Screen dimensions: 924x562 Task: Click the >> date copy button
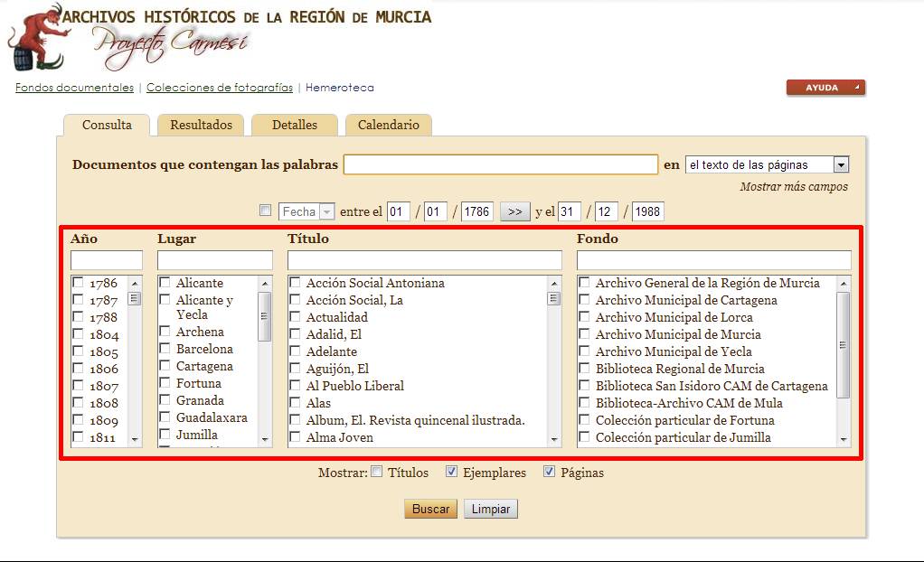click(514, 211)
